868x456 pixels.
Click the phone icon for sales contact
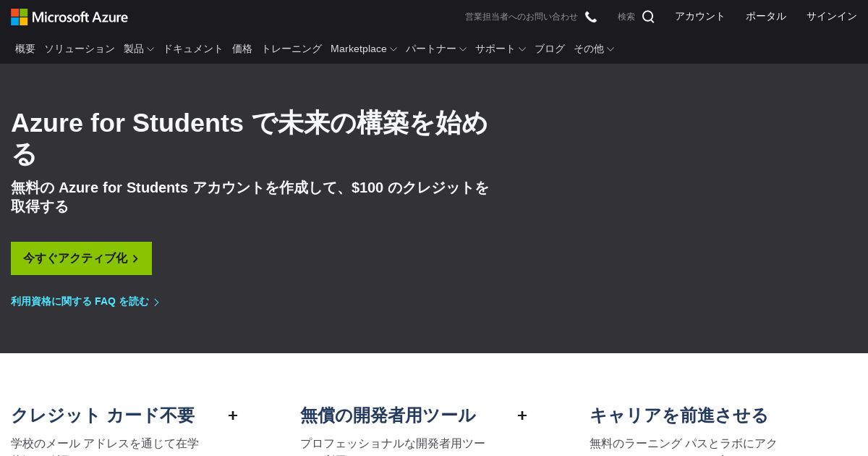click(591, 17)
